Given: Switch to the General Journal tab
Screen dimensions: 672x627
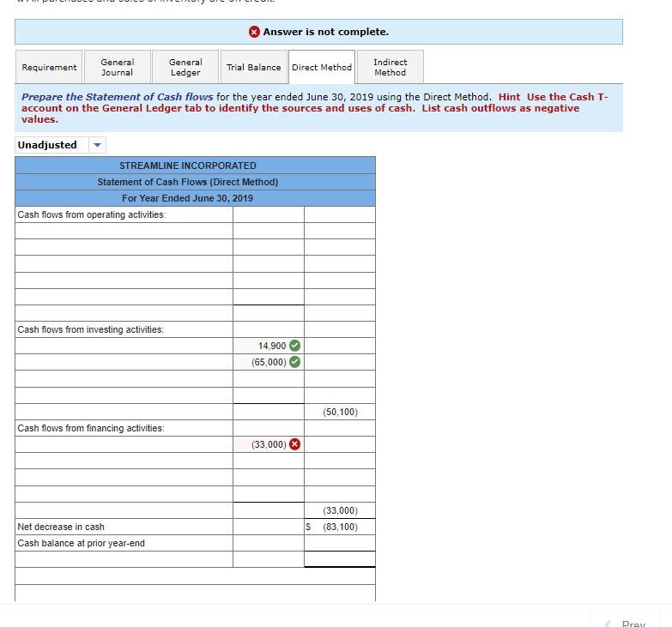Looking at the screenshot, I should [118, 67].
